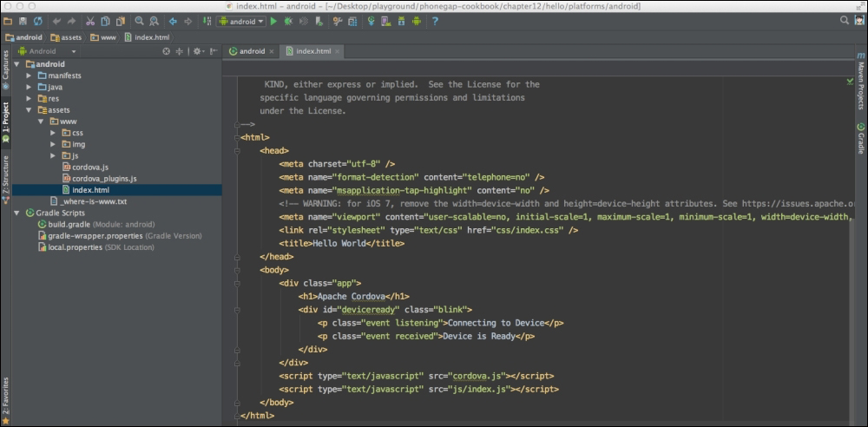Click the Undo arrow icon
The height and width of the screenshot is (427, 868).
click(56, 21)
